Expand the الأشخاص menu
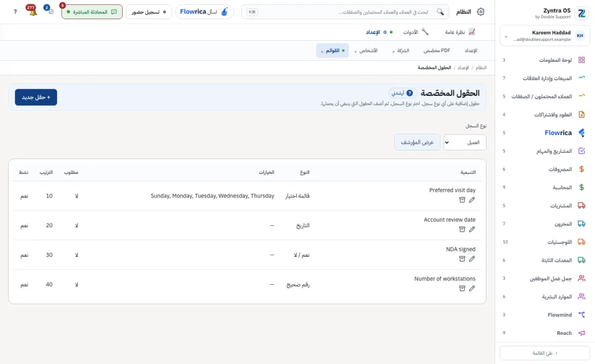Viewport: 595px width, 364px height. coord(366,50)
